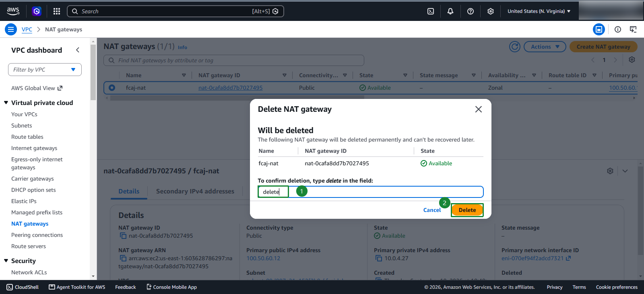Launch CloudShell from top bar icon
This screenshot has width=644, height=294.
(431, 11)
